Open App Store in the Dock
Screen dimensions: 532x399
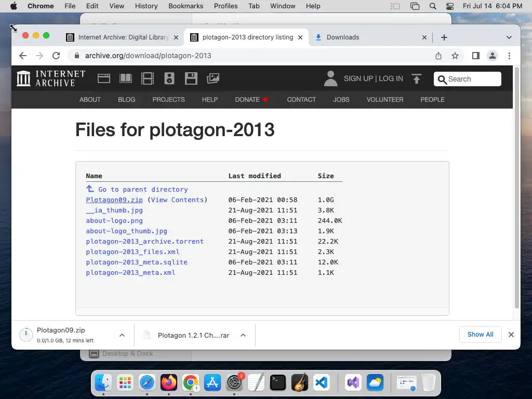(x=212, y=383)
